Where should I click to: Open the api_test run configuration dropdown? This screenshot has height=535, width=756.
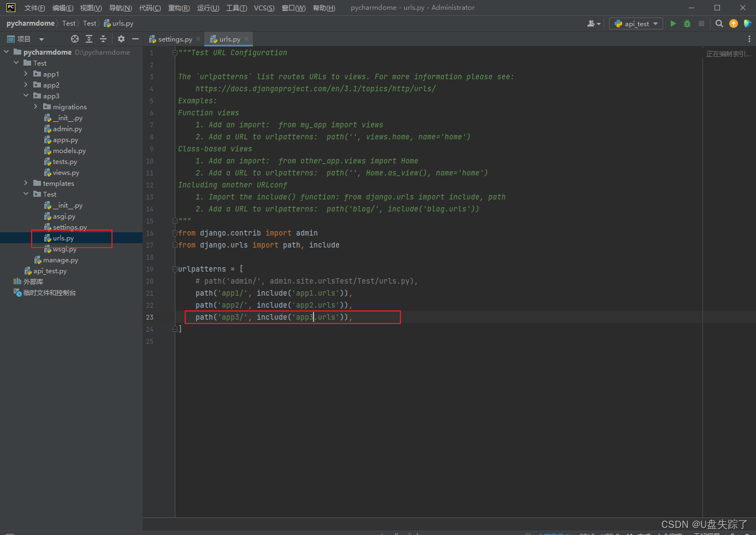(x=636, y=23)
